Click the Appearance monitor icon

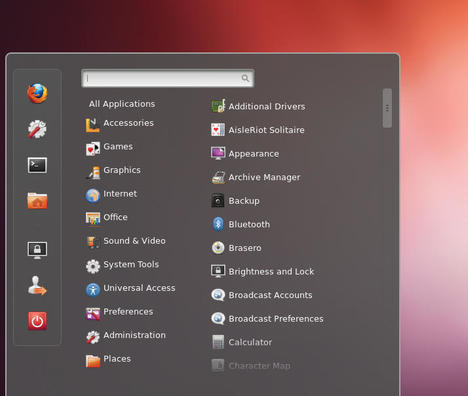(218, 153)
